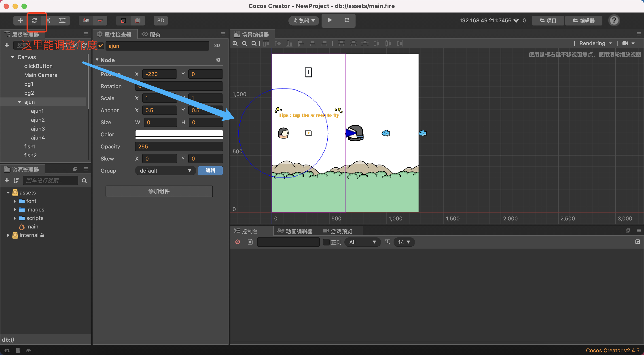
Task: Select the Scale transform tool
Action: pyautogui.click(x=49, y=21)
